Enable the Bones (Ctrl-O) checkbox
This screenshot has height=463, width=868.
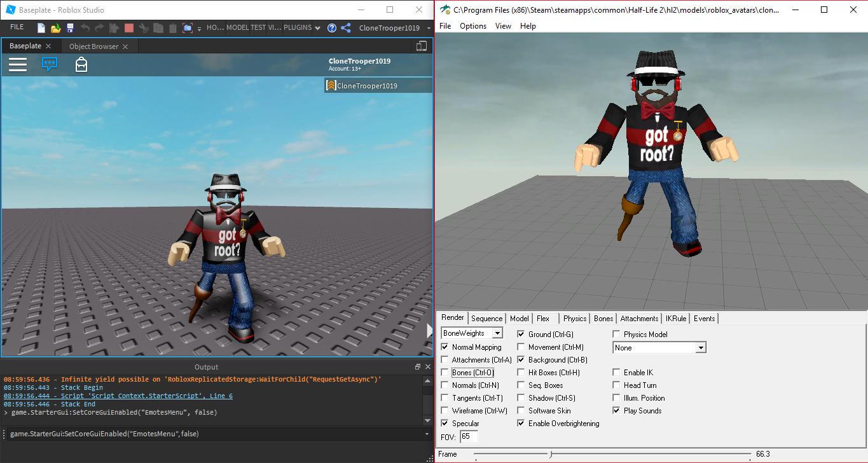(444, 373)
